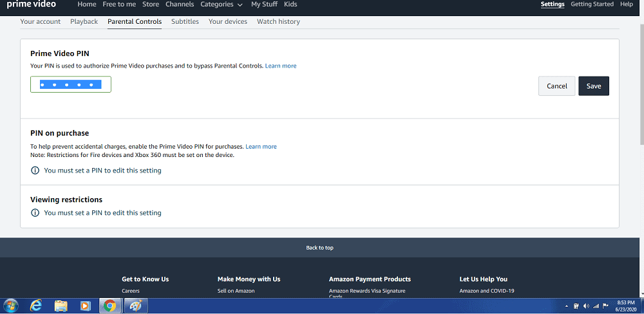The height and width of the screenshot is (314, 644).
Task: Open the Categories dropdown menu
Action: 222,4
